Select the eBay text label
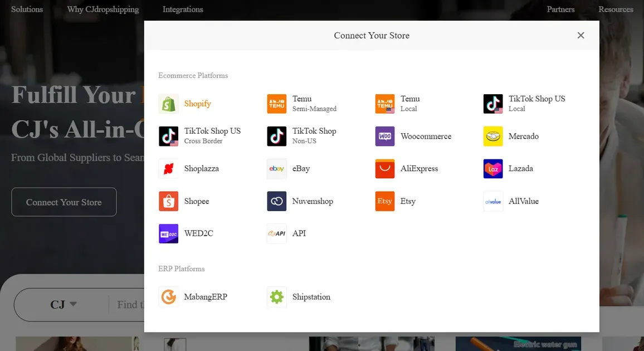Image resolution: width=644 pixels, height=351 pixels. click(x=301, y=169)
